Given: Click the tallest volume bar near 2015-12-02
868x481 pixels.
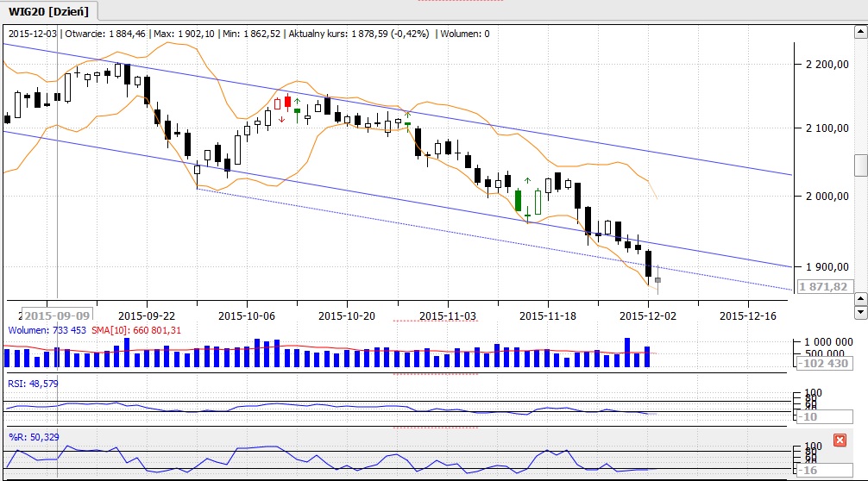Looking at the screenshot, I should pyautogui.click(x=628, y=353).
